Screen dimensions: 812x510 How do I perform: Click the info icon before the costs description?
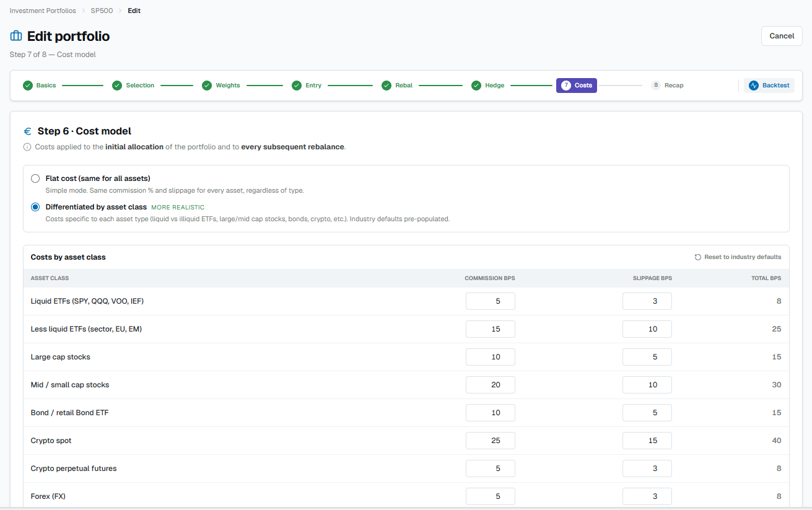click(27, 147)
